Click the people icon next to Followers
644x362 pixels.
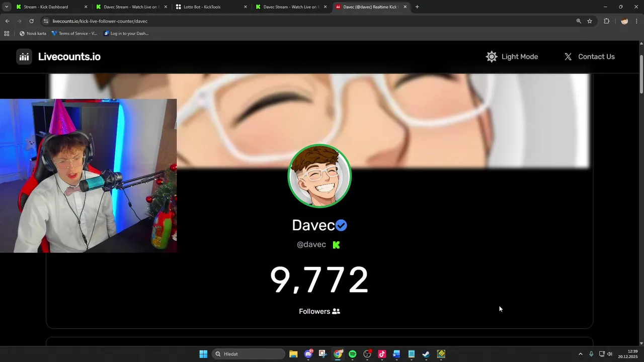tap(336, 311)
